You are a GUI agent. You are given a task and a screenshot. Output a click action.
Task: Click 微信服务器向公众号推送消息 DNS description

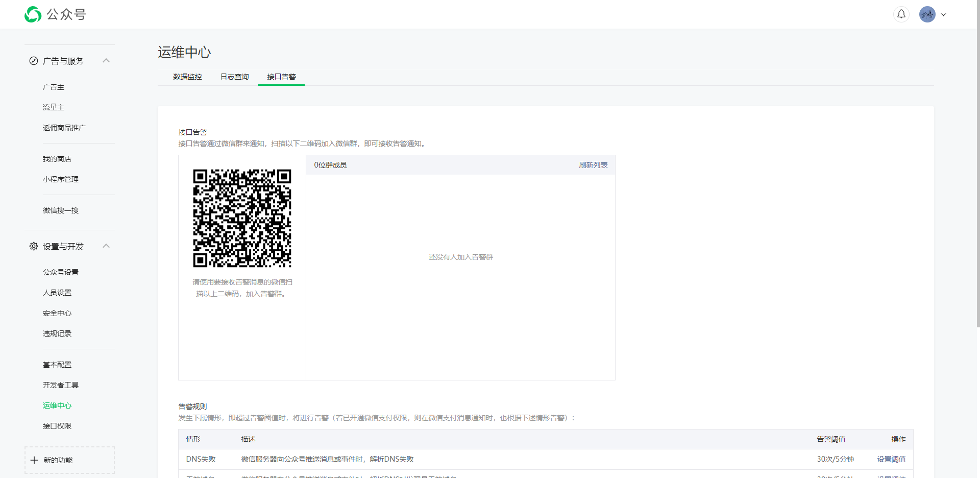tap(327, 459)
